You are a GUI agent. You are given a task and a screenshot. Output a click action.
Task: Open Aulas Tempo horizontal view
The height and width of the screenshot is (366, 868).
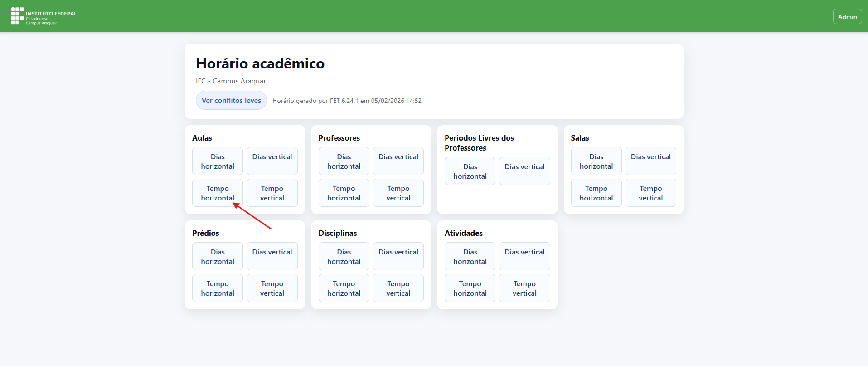[218, 193]
